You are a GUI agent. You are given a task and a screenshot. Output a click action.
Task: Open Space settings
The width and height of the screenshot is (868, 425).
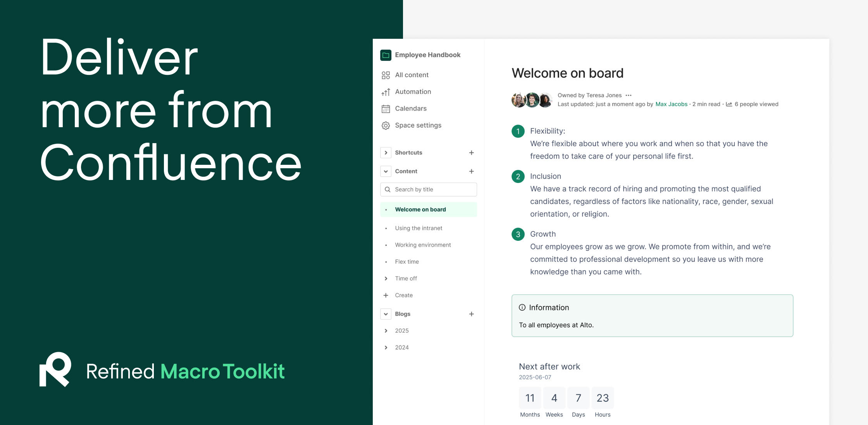418,125
